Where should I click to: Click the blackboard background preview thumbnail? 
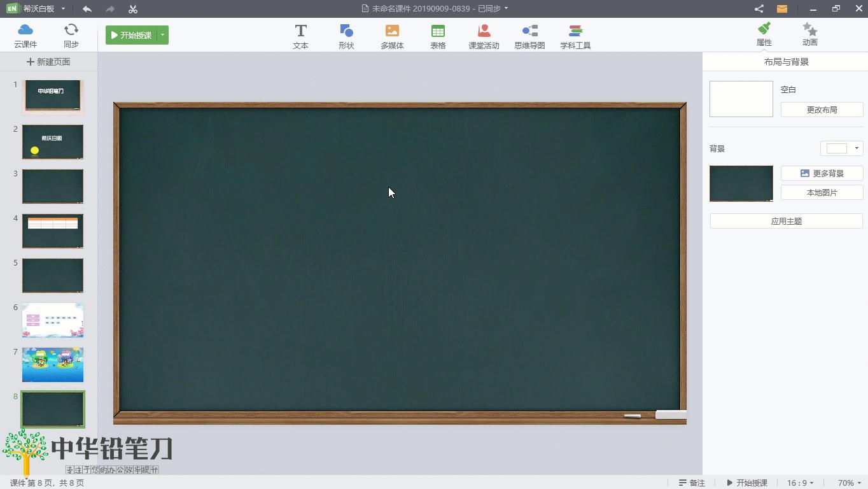pyautogui.click(x=741, y=183)
